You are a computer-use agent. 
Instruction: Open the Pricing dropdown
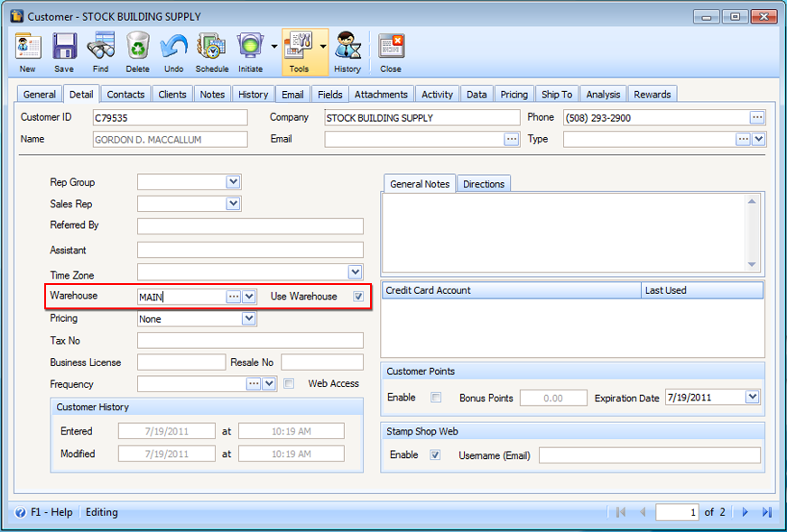pyautogui.click(x=248, y=318)
